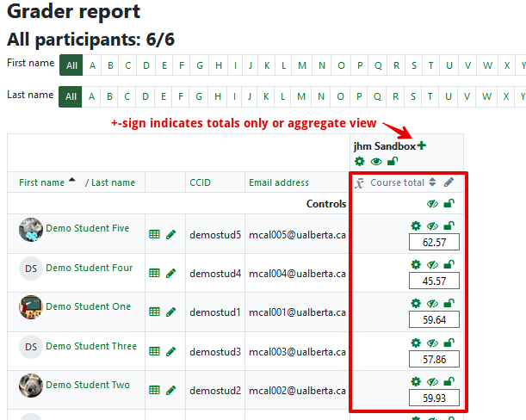Image resolution: width=526 pixels, height=420 pixels.
Task: Click the pencil edit icon for Demo Student Two
Action: point(171,391)
